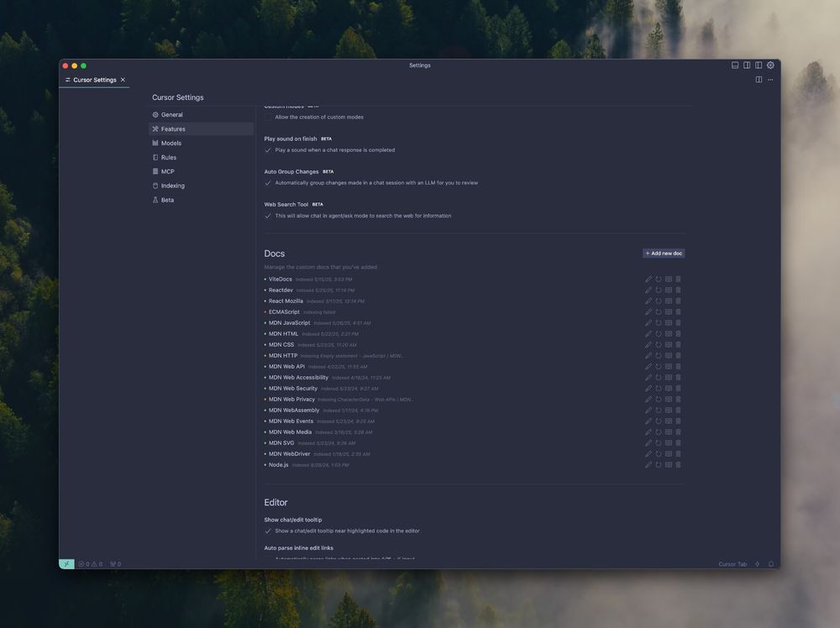Click ECMAScript 'Indexing failed' status text
This screenshot has height=628, width=840.
pyautogui.click(x=319, y=312)
